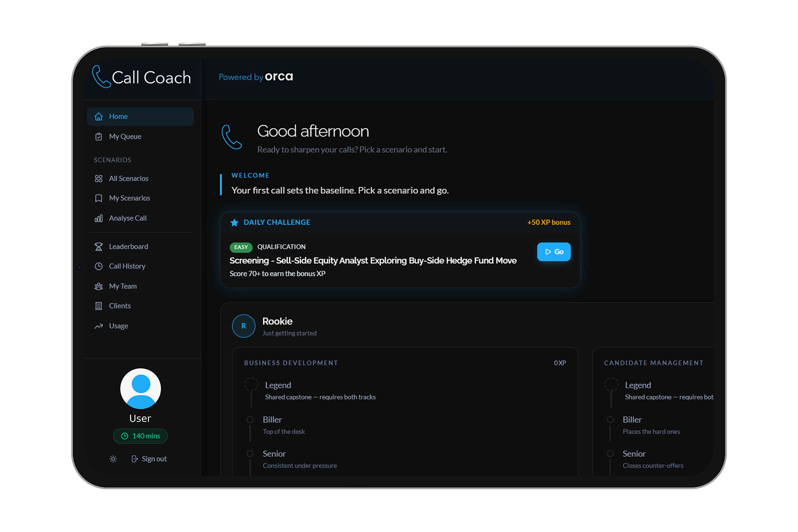This screenshot has height=532, width=798.
Task: Open All Scenarios in sidebar
Action: (x=140, y=178)
